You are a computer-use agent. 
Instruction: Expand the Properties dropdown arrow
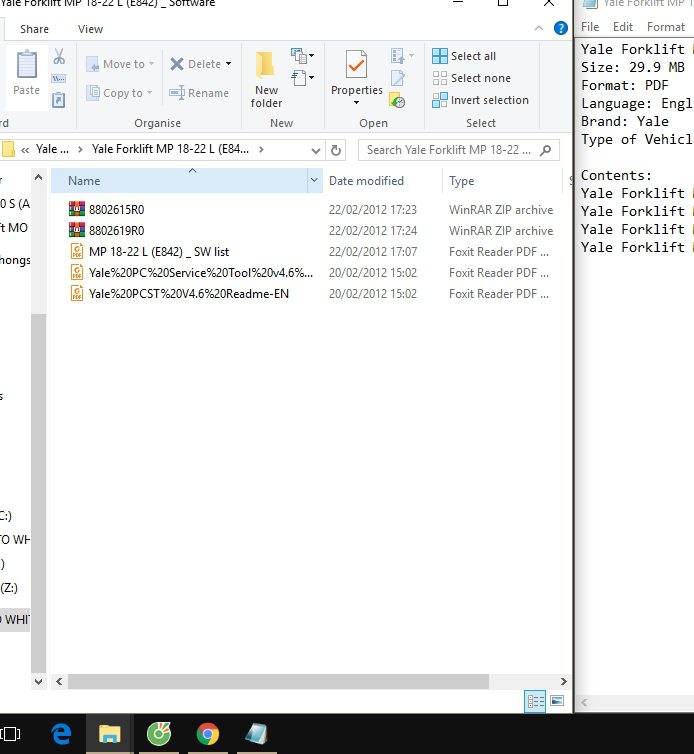click(x=356, y=102)
